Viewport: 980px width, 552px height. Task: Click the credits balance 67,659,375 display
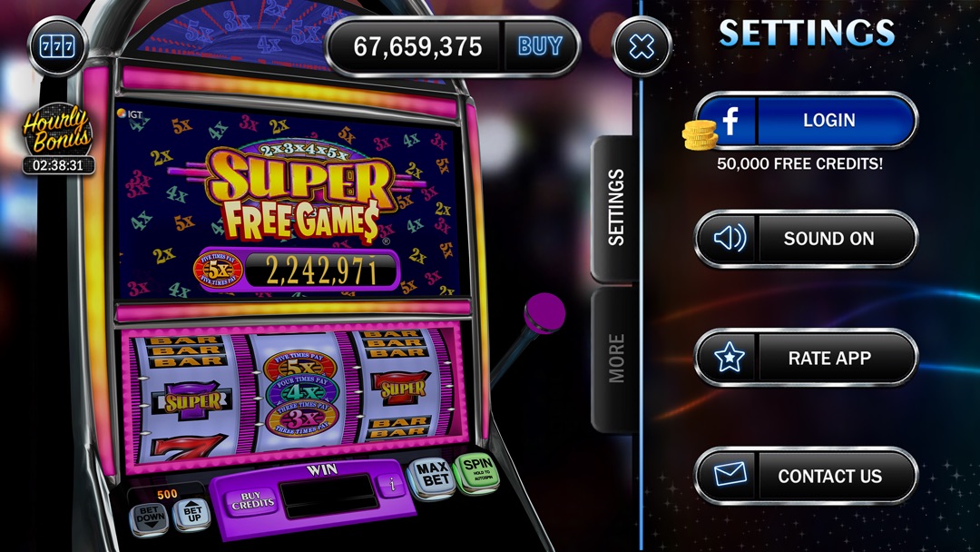(417, 46)
